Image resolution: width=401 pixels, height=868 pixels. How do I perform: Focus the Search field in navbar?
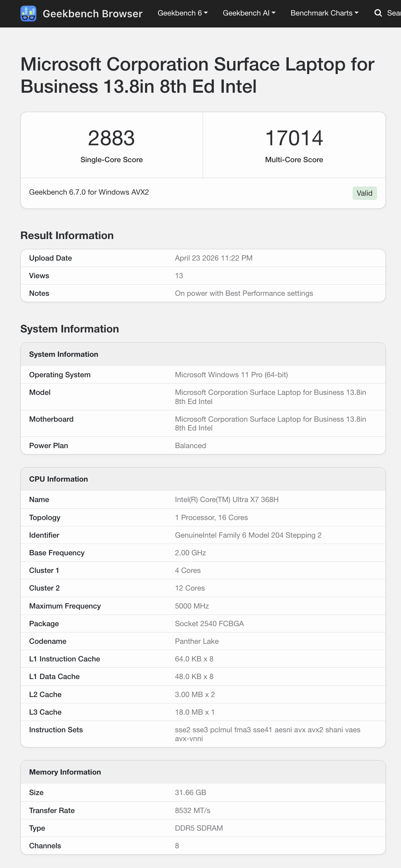pos(394,13)
